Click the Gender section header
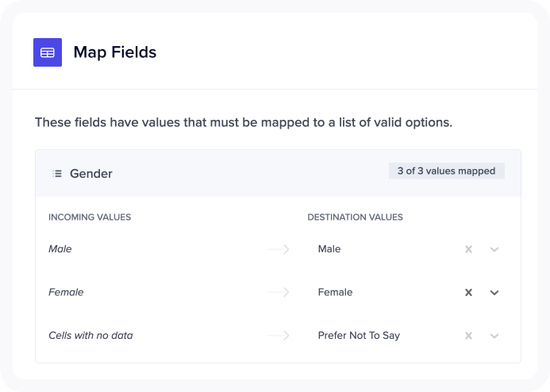Viewport: 550px width, 392px height. point(278,173)
